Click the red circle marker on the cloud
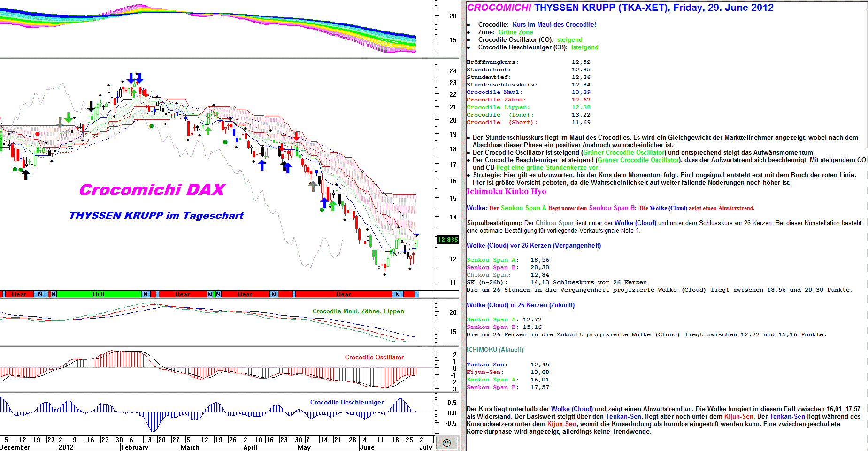The image size is (868, 451). [x=38, y=134]
